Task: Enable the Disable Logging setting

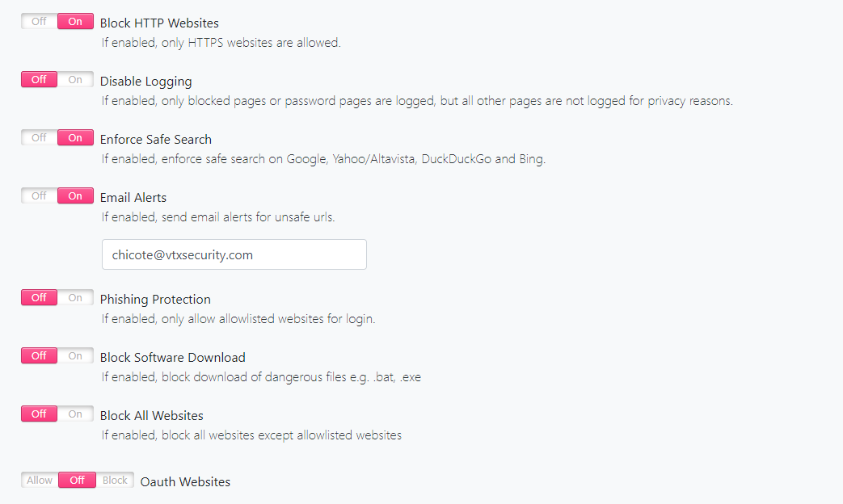Action: 75,79
